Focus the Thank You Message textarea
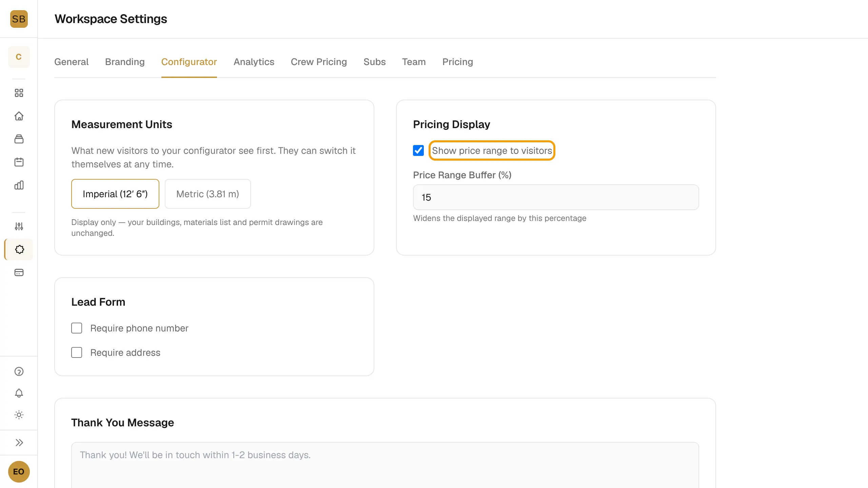Screen dimensions: 868x488 click(x=385, y=465)
